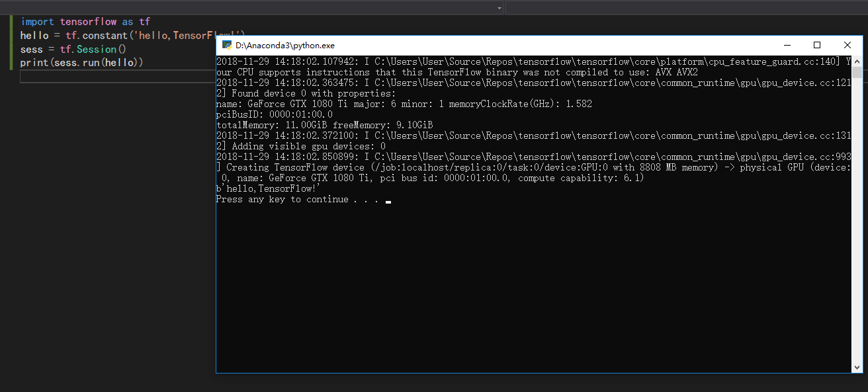Click the hello = tf.constant code line

[x=99, y=35]
